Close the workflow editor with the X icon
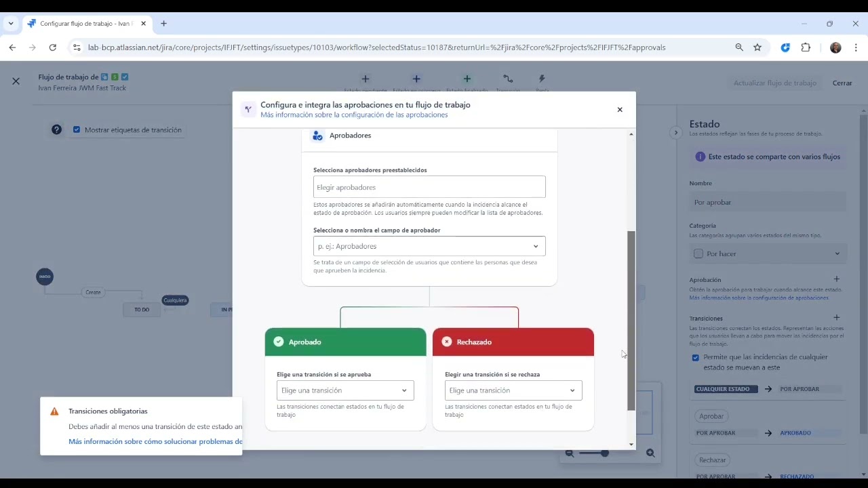Viewport: 868px width, 488px height. coord(16,81)
